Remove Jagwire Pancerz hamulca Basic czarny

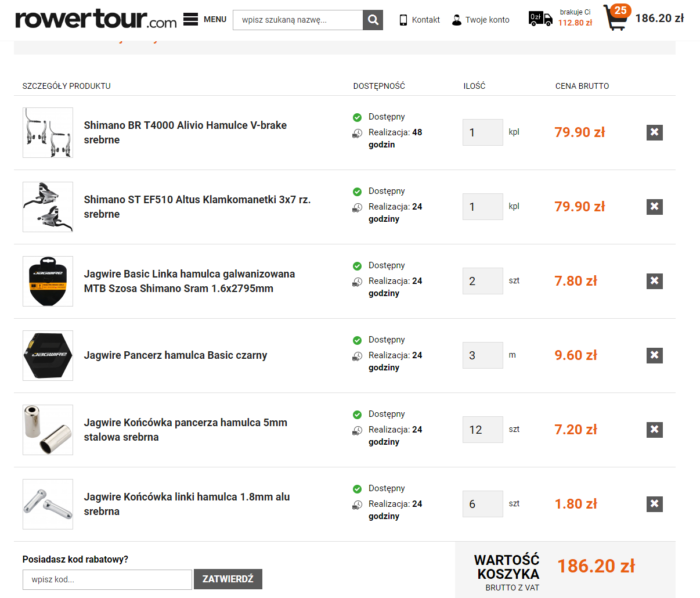click(654, 355)
